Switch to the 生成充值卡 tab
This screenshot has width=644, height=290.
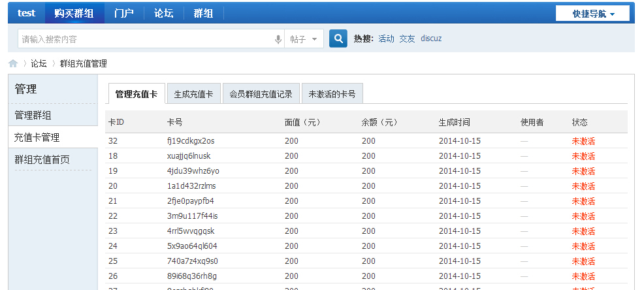click(x=193, y=94)
